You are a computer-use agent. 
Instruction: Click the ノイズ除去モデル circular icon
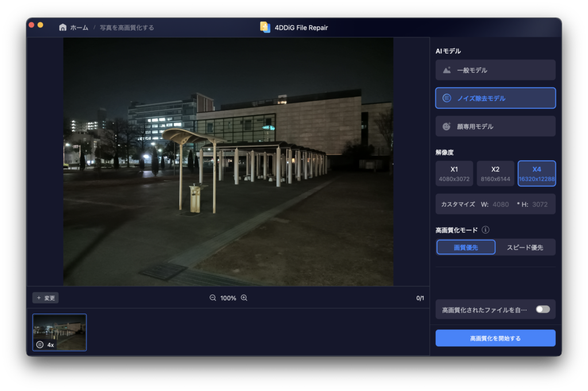[447, 98]
